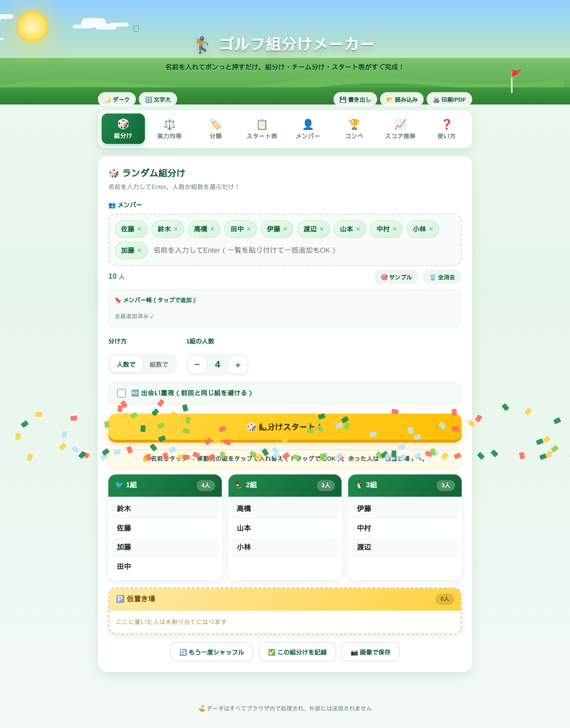Tap the 仮置き場 holding area header
Image resolution: width=570 pixels, height=728 pixels.
285,599
